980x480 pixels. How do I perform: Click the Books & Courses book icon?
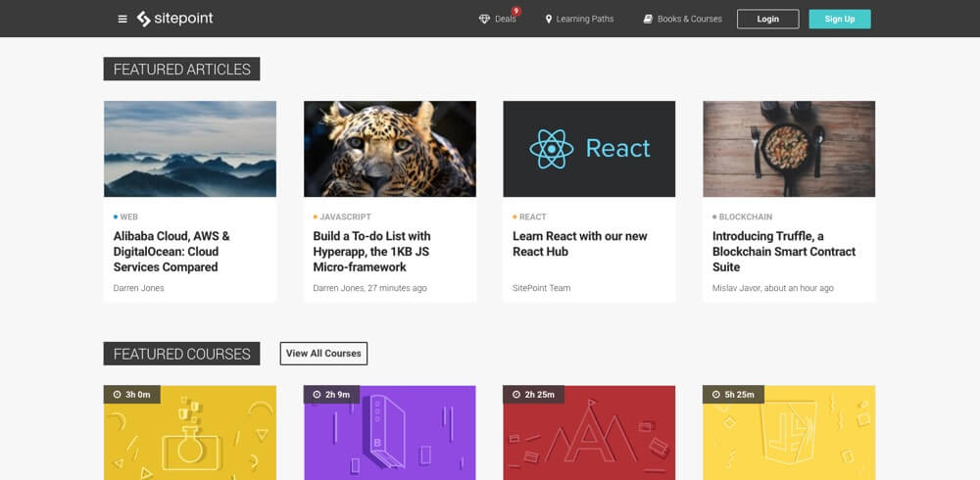click(648, 20)
